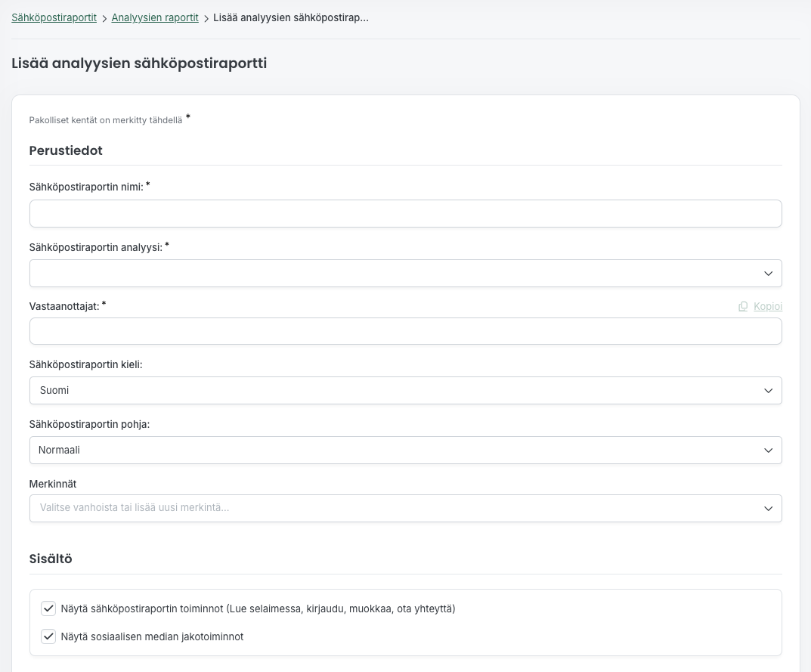Open language dropdown showing Suomi

tap(393, 391)
